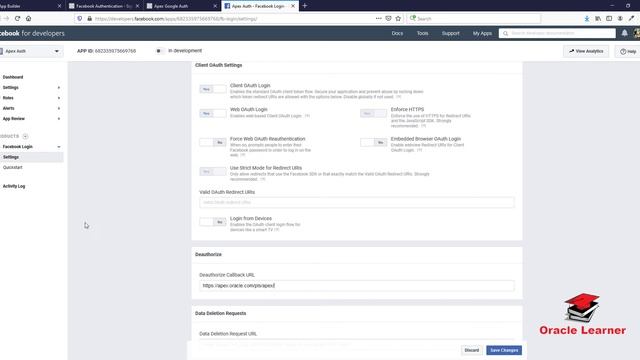640x360 pixels.
Task: Click the forward navigation arrow
Action: [6, 19]
